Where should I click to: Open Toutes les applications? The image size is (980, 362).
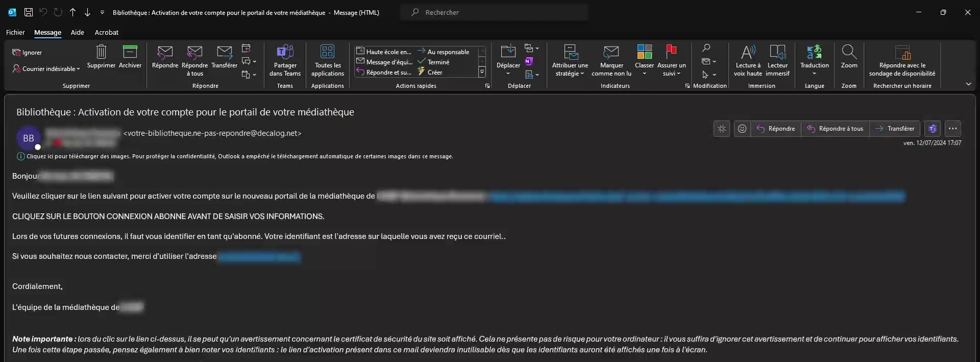(327, 53)
